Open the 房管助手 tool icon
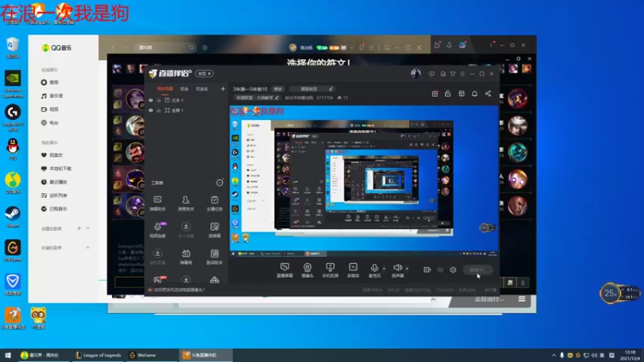This screenshot has height=362, width=644. tap(186, 204)
